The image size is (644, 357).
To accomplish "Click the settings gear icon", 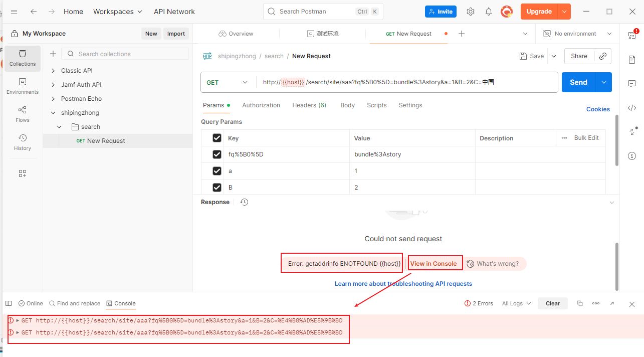I will pos(470,12).
